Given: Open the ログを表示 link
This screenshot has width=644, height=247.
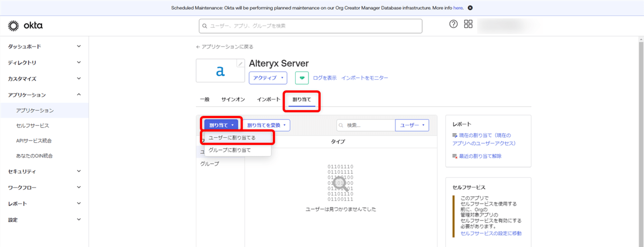Looking at the screenshot, I should click(x=325, y=78).
